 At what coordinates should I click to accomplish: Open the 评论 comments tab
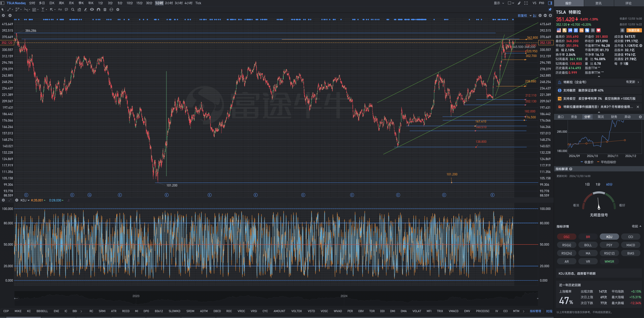pos(629,3)
